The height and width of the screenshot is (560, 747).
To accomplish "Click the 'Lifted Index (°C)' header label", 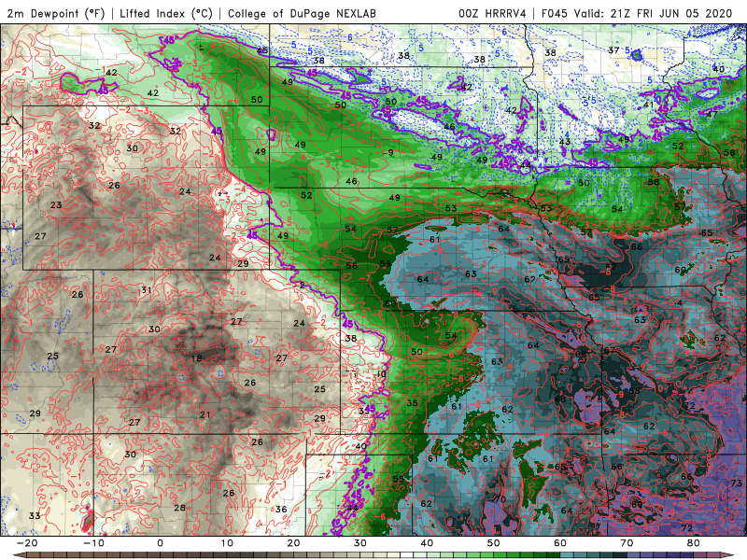I will (166, 13).
